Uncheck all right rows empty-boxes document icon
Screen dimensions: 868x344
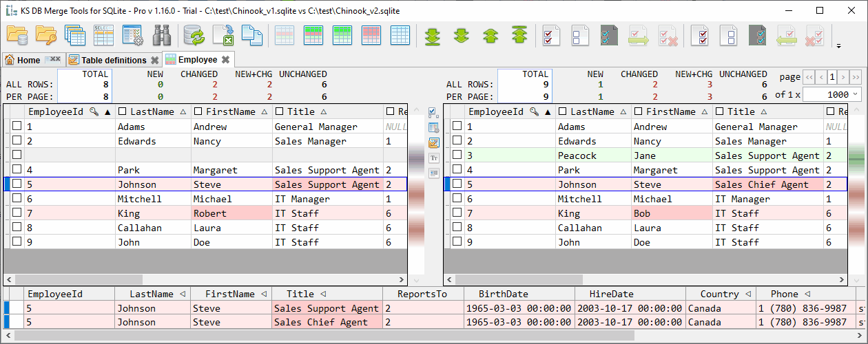coord(730,35)
